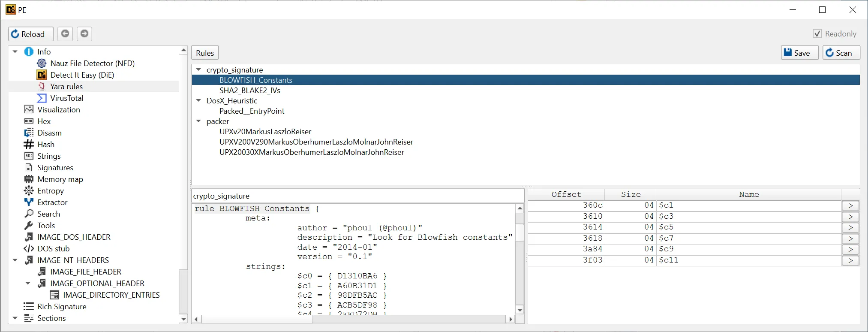Click the back navigation arrow icon
The height and width of the screenshot is (332, 868).
(x=65, y=33)
